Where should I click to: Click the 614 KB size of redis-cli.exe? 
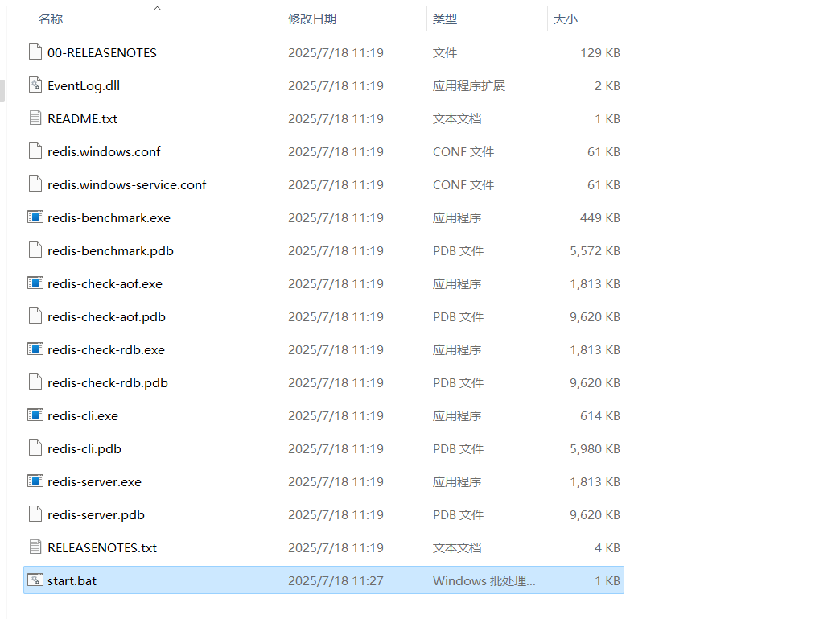click(x=600, y=415)
